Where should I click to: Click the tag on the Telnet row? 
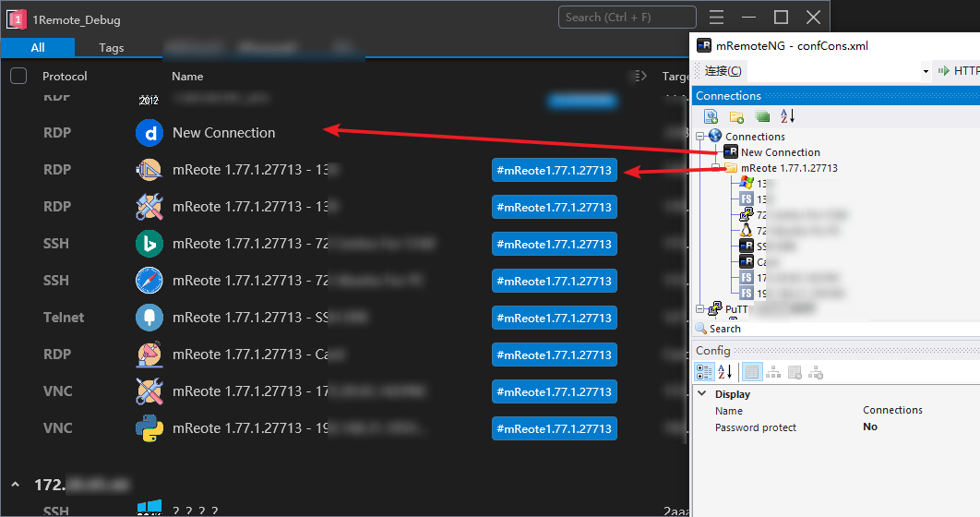555,318
